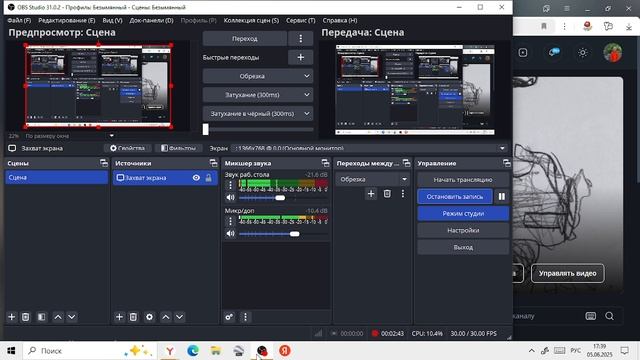Open advanced audio properties gears icon
Viewport: 640px width, 360px height.
[x=229, y=317]
